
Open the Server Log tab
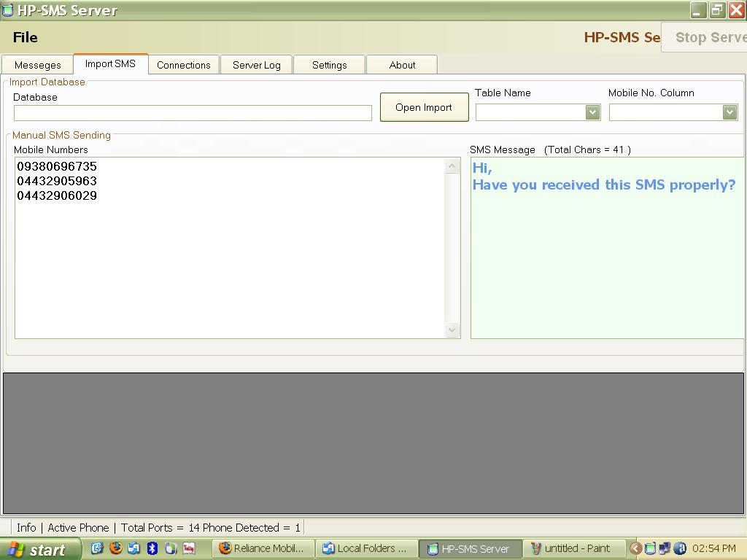coord(256,65)
